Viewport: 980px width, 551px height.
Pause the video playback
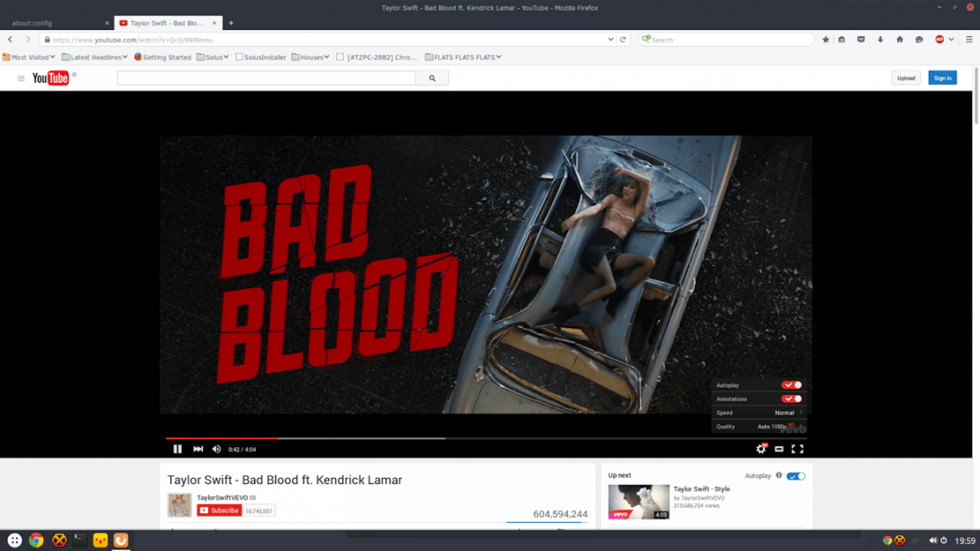178,449
